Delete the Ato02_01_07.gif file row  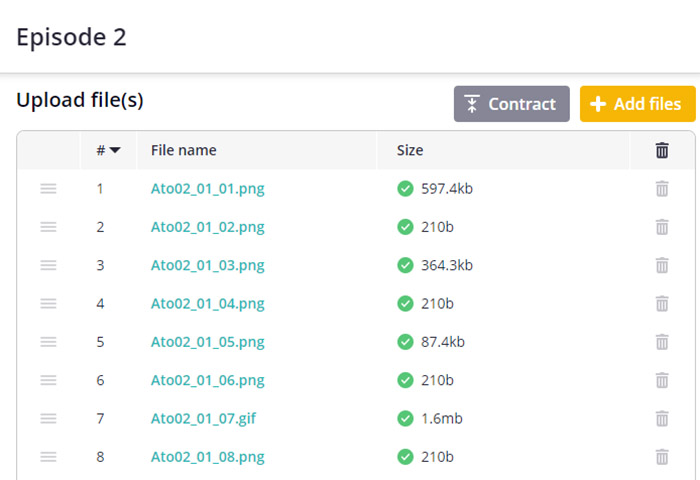coord(661,418)
